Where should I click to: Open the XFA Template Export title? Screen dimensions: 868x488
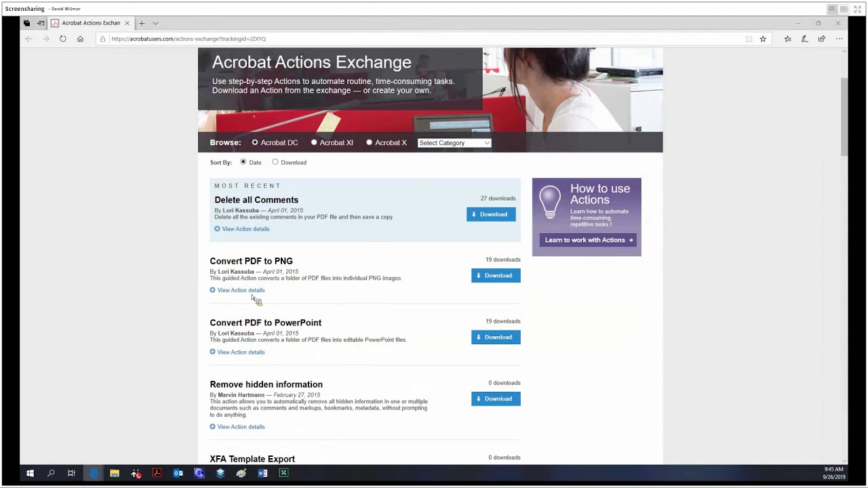[x=252, y=459]
